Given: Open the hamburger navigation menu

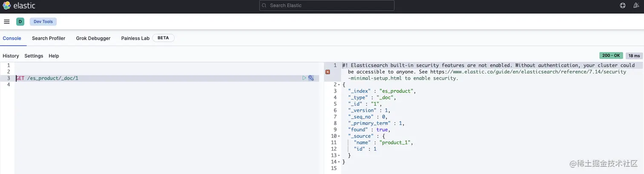Looking at the screenshot, I should (7, 22).
